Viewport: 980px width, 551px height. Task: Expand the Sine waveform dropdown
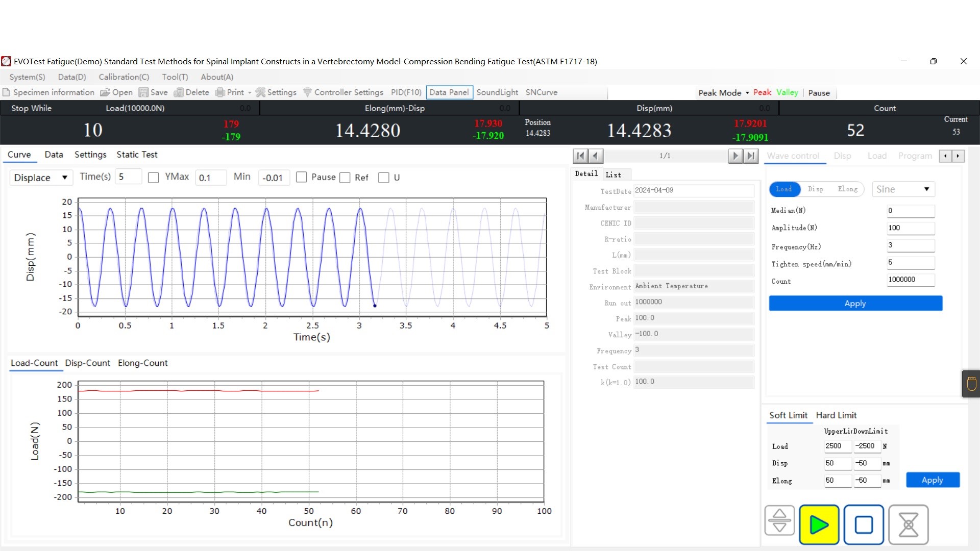tap(902, 189)
